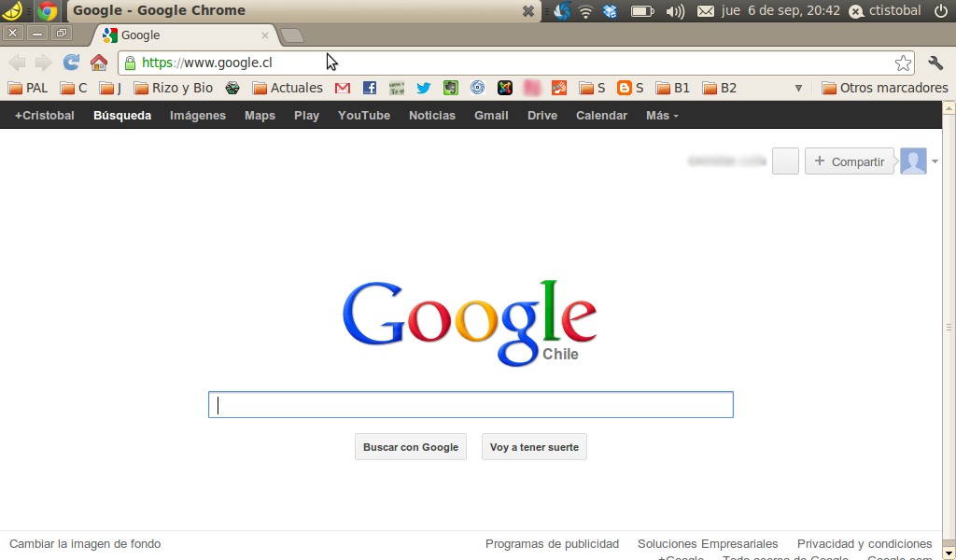The image size is (956, 560).
Task: Click Buscar con Google button
Action: pos(411,447)
